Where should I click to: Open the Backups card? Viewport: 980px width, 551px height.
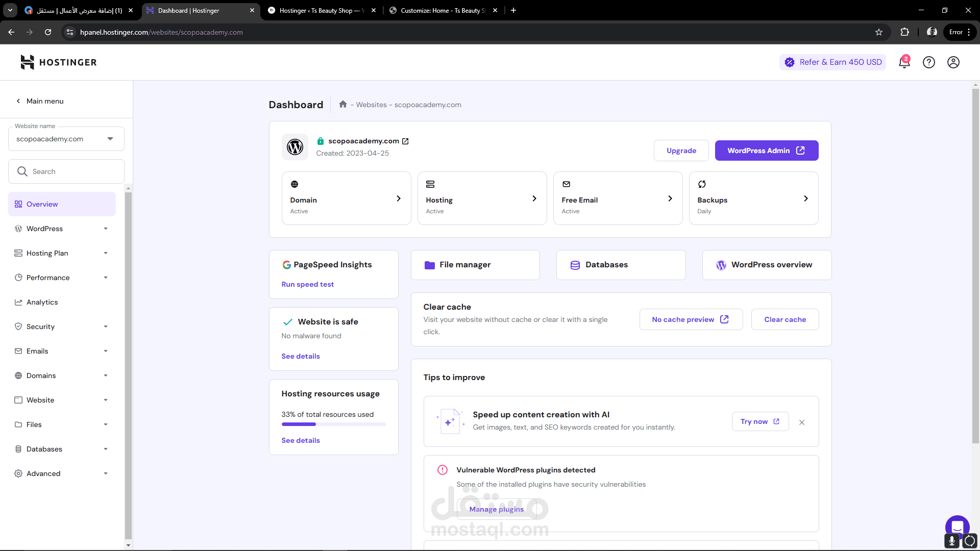pyautogui.click(x=753, y=198)
